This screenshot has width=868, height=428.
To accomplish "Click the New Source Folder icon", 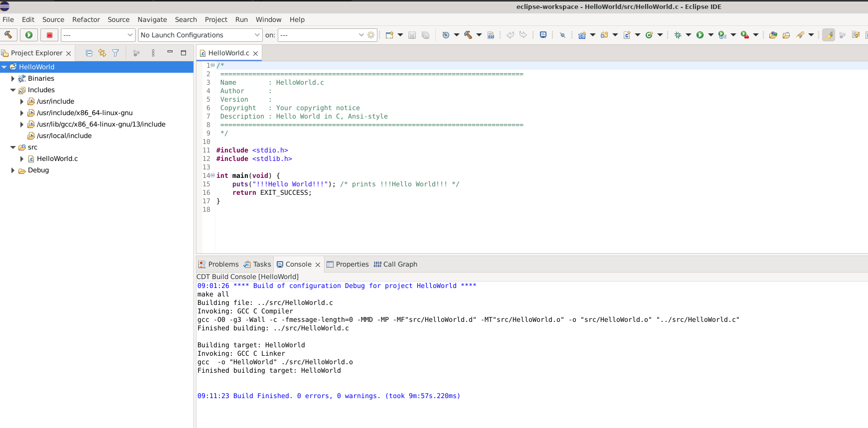I will tap(604, 35).
